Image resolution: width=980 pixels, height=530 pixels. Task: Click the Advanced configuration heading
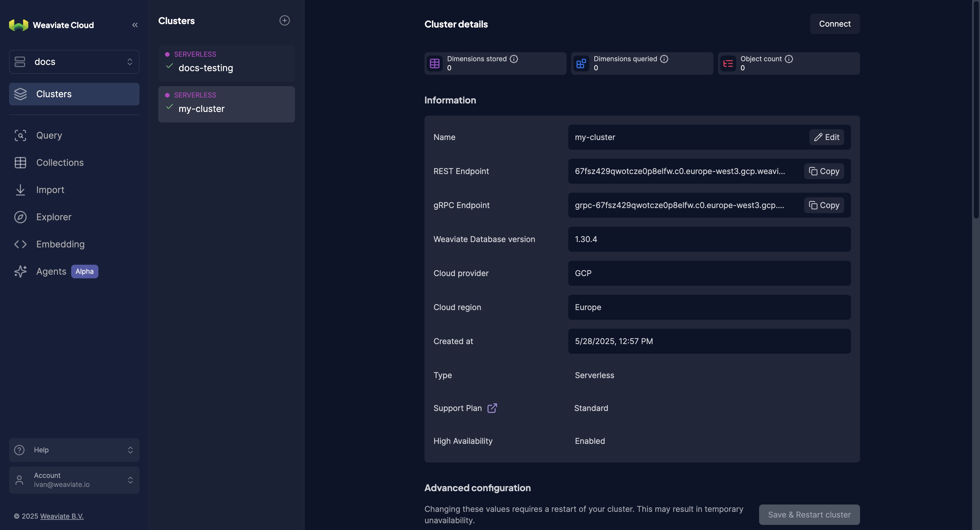click(x=477, y=488)
